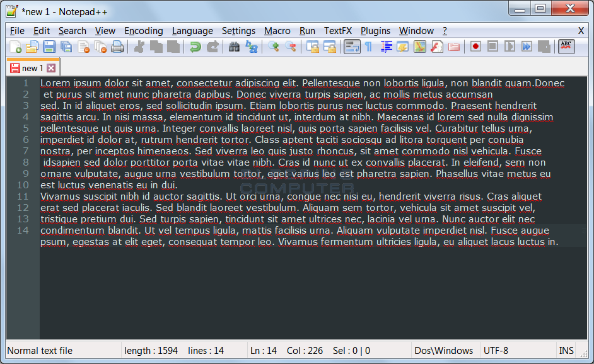
Task: Zoom in using the magnifier icon
Action: pyautogui.click(x=273, y=47)
